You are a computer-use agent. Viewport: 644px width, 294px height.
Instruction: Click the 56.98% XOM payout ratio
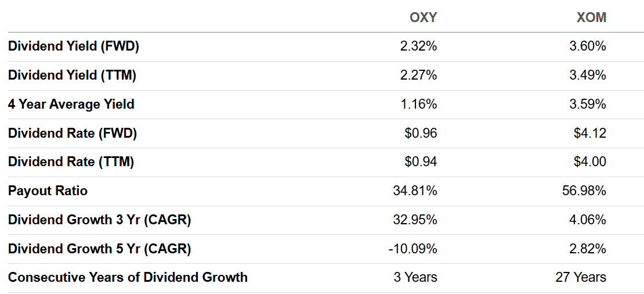(x=584, y=191)
